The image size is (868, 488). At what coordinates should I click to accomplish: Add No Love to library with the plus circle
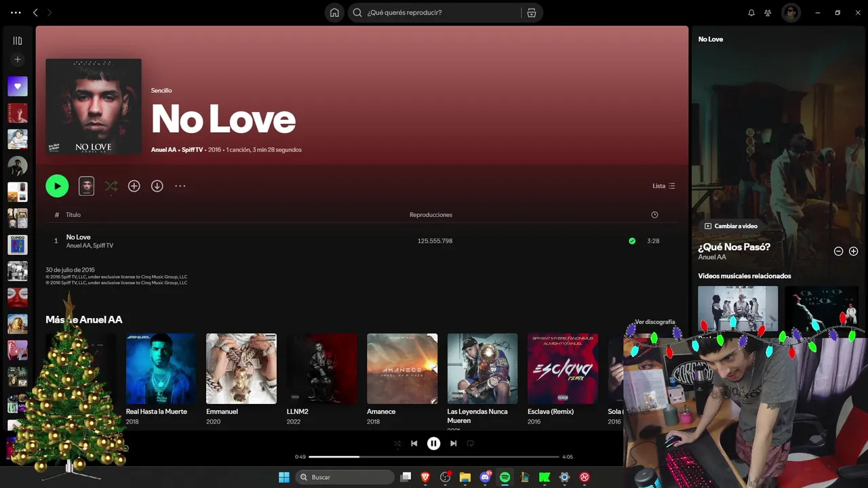[x=134, y=186]
